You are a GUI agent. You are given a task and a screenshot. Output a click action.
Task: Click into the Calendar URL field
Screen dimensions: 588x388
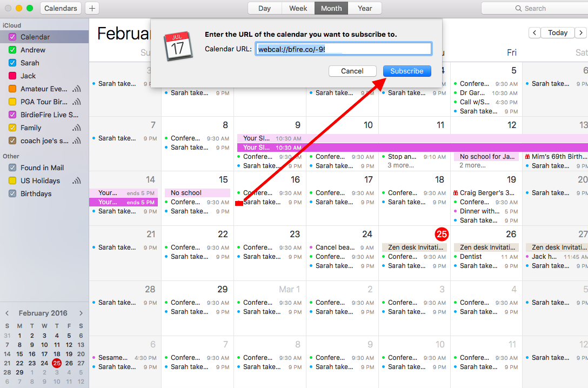point(344,49)
